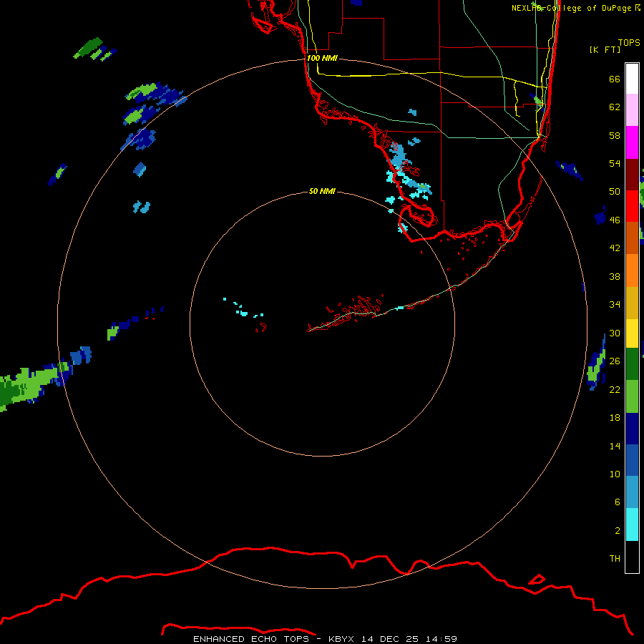Click the "100 NMI" range ring label
Image resolution: width=644 pixels, height=644 pixels.
click(x=322, y=58)
